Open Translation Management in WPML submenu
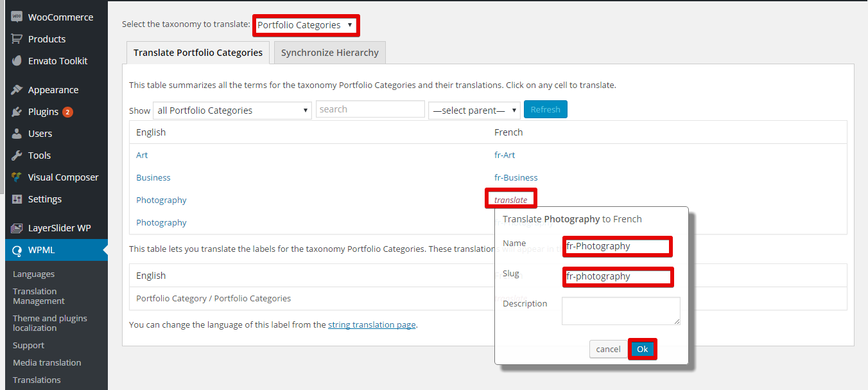The image size is (868, 390). click(39, 296)
